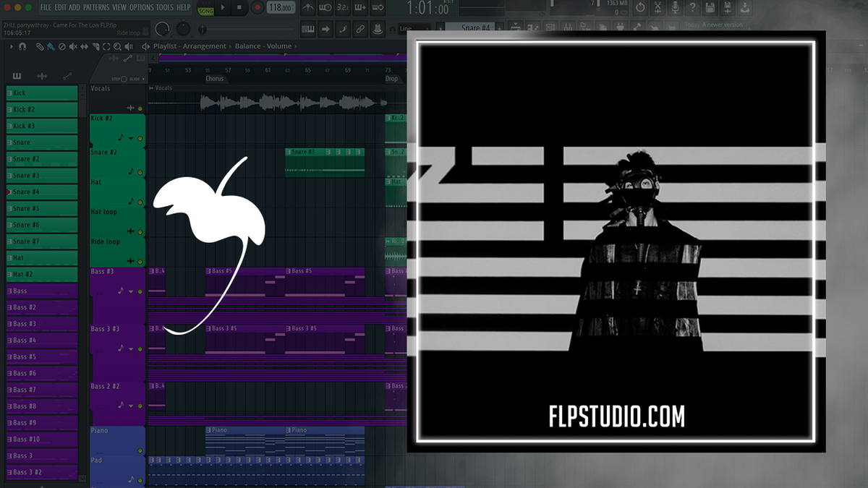Click the Drop marker in the playlist timeline
868x488 pixels.
[391, 78]
